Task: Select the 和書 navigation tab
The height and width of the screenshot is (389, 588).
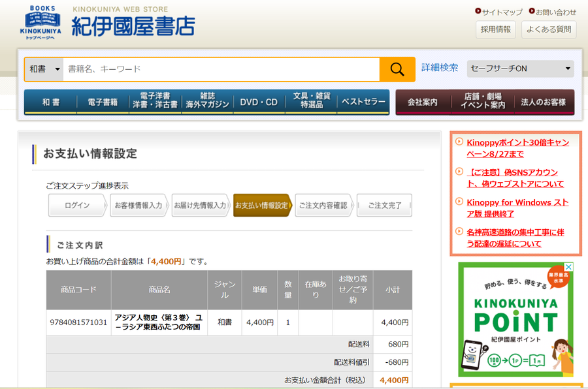Action: point(50,102)
